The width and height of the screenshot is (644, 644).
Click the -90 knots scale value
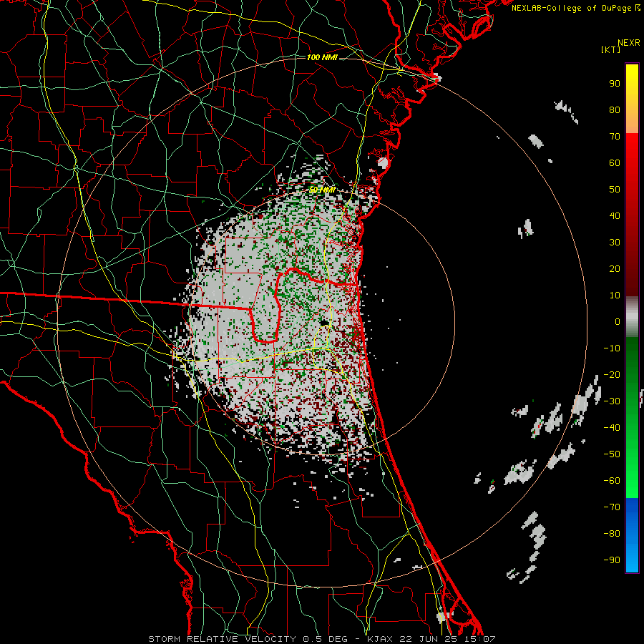pyautogui.click(x=612, y=560)
